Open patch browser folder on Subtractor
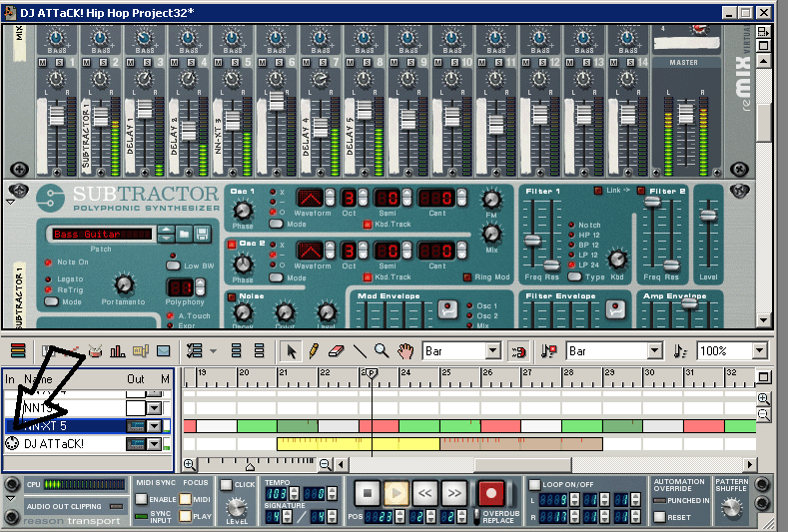 point(184,234)
